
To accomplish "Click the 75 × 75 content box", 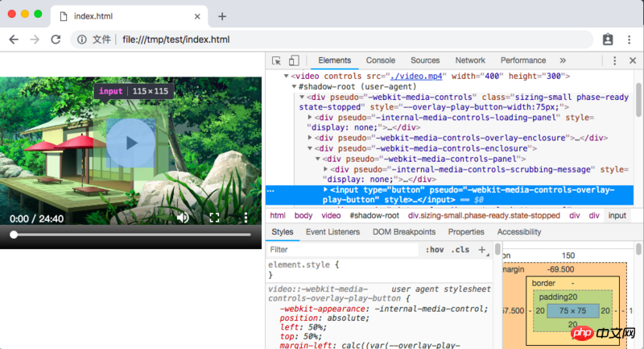I will [572, 311].
